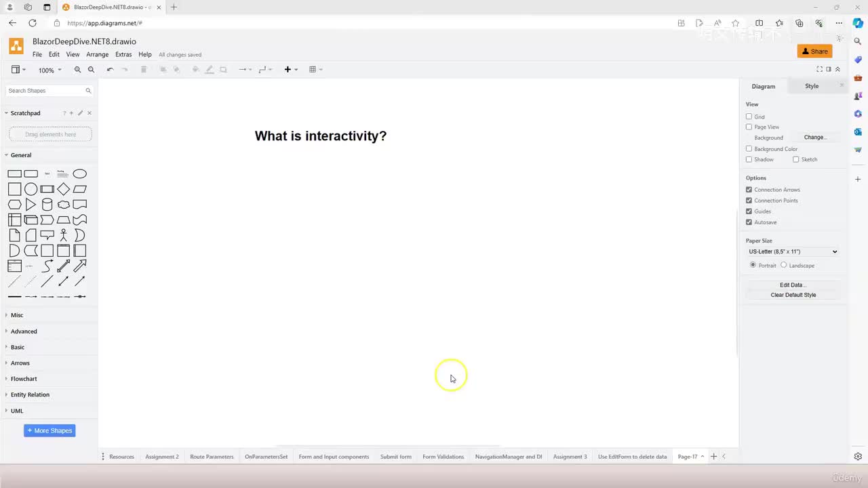Pick the hexagon shape
The image size is (868, 488).
point(14,205)
